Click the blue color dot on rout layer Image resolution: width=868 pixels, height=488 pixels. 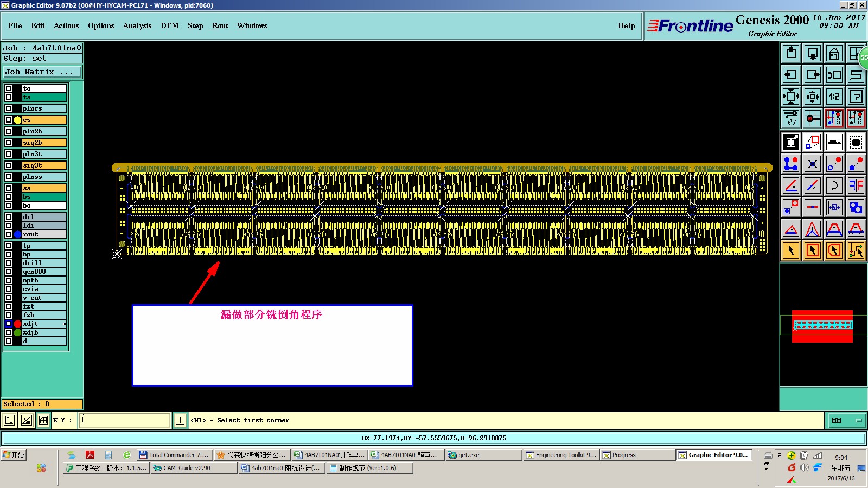pyautogui.click(x=17, y=234)
